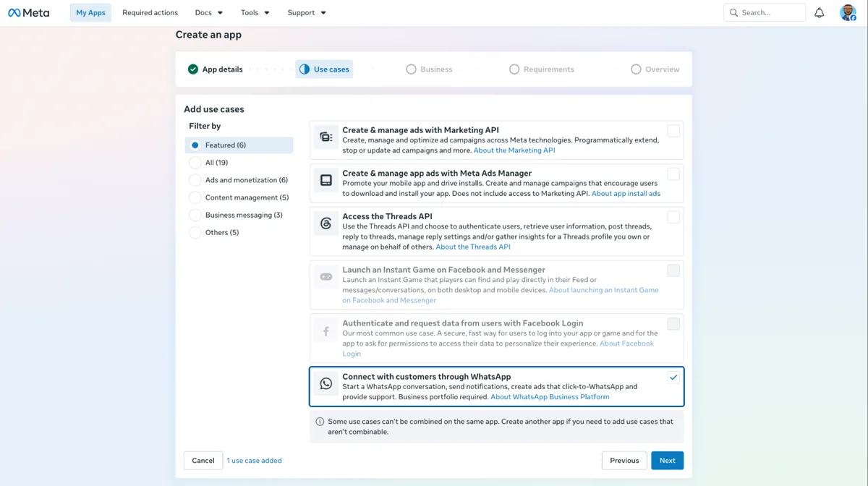Go to the Business step
The image size is (868, 486).
click(429, 69)
